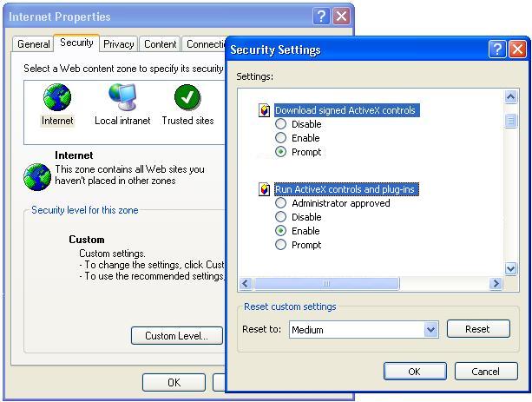532x402 pixels.
Task: Click OK in the Security Settings dialog
Action: pos(415,372)
